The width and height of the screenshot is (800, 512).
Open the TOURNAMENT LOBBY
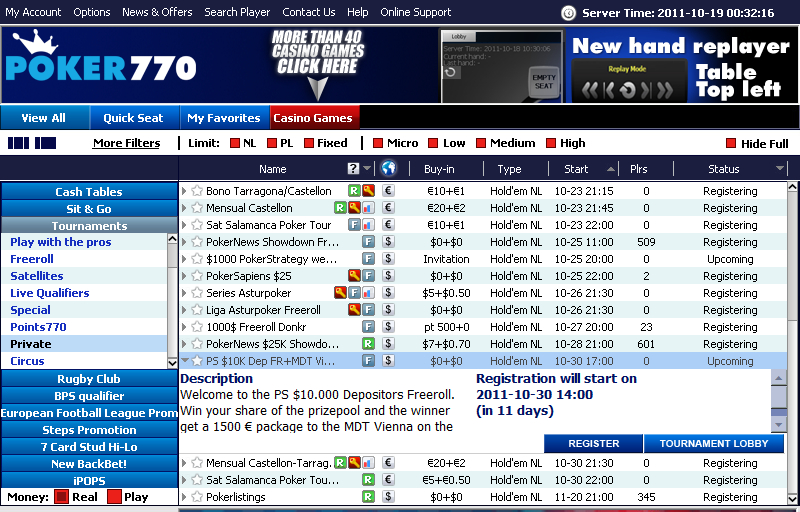714,444
